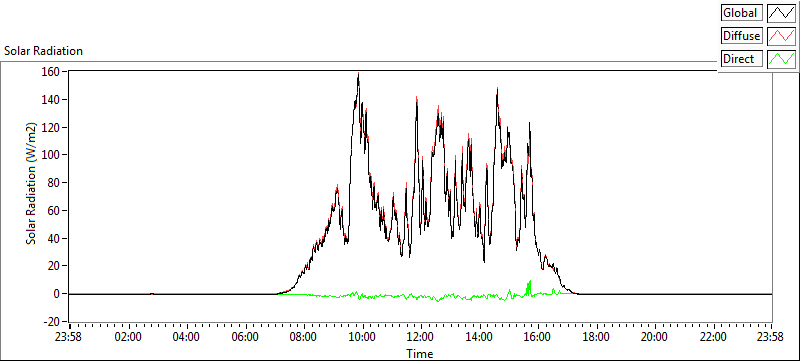Open the green Direct line style icon
800x361 pixels.
tap(781, 59)
